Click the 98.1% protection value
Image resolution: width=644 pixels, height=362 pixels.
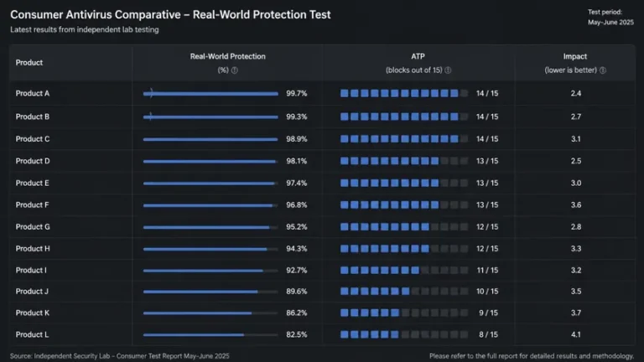tap(297, 161)
